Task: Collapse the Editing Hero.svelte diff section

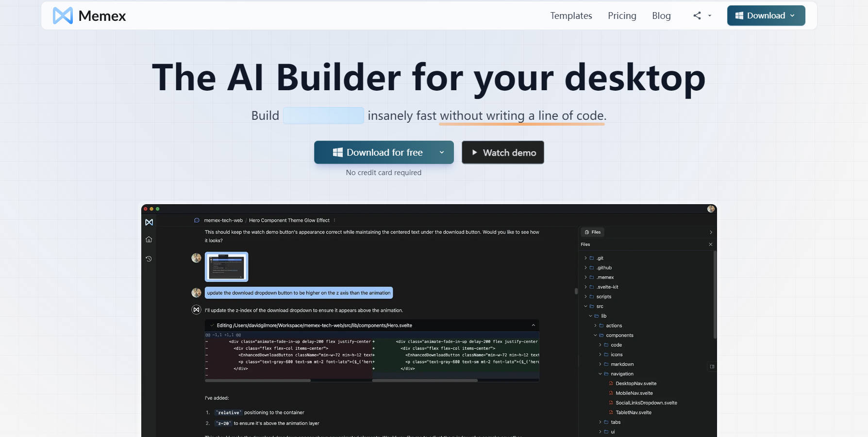Action: click(x=533, y=325)
